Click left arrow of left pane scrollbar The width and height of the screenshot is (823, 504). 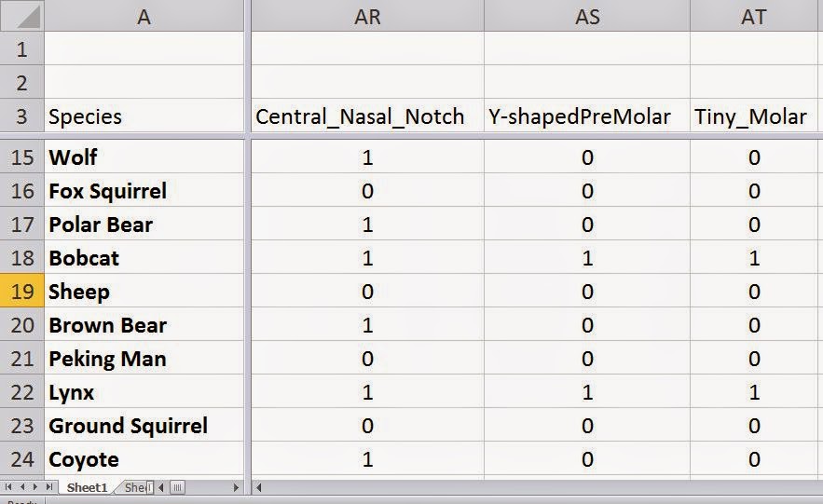(161, 488)
